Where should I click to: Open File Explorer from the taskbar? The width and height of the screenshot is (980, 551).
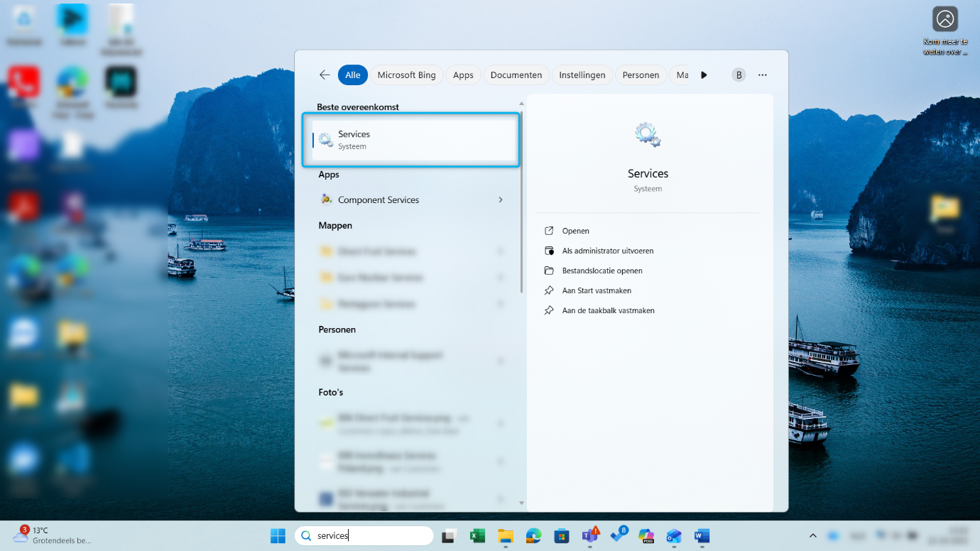(505, 536)
